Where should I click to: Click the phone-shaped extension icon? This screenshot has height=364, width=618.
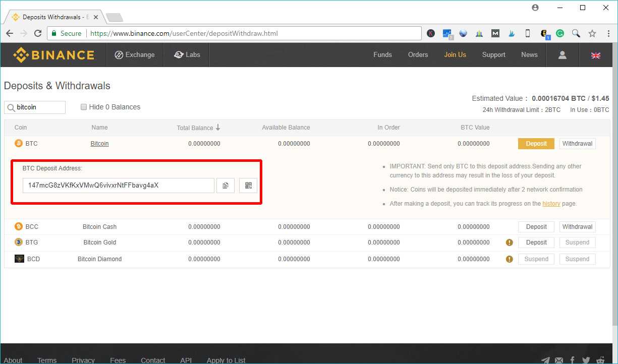pos(528,33)
